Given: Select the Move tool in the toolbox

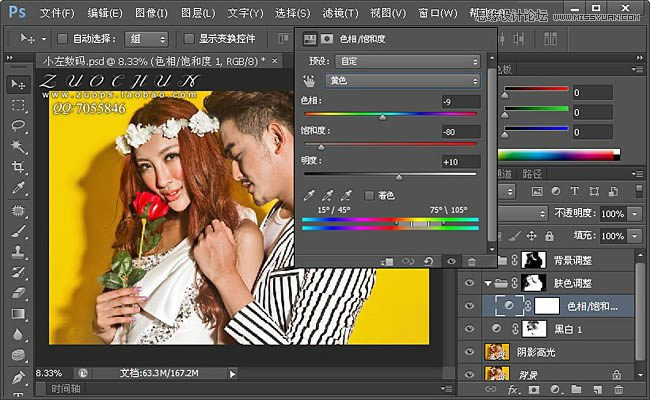Looking at the screenshot, I should point(18,84).
